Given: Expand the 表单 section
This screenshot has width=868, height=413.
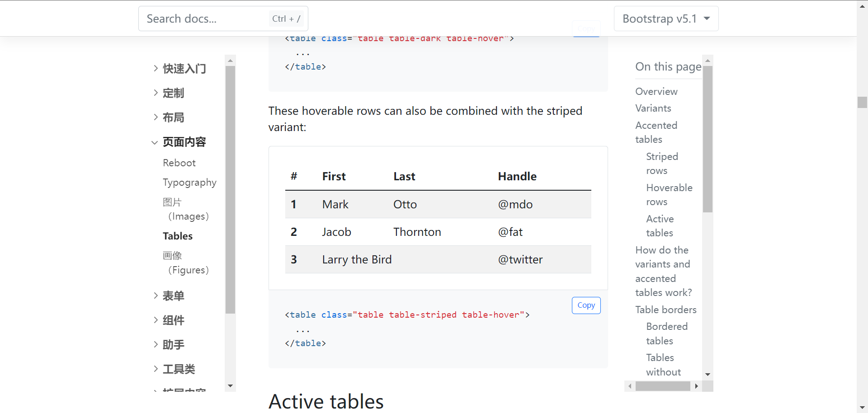Looking at the screenshot, I should click(x=173, y=296).
